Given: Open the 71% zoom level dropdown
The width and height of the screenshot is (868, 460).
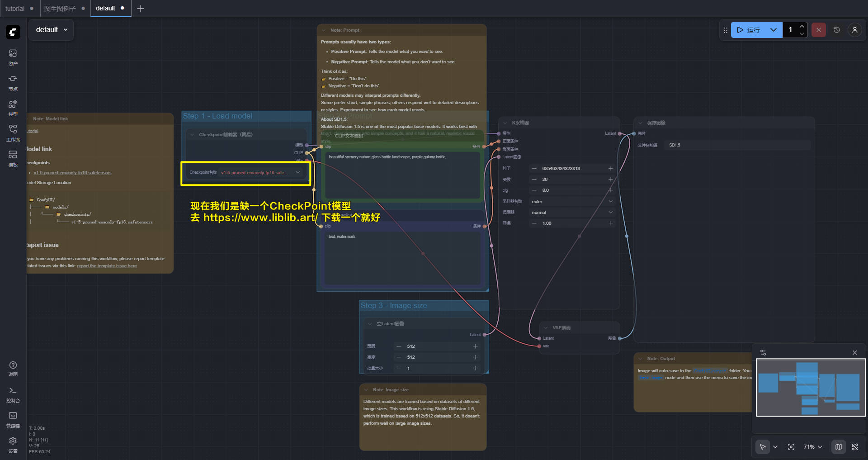Looking at the screenshot, I should click(x=812, y=447).
